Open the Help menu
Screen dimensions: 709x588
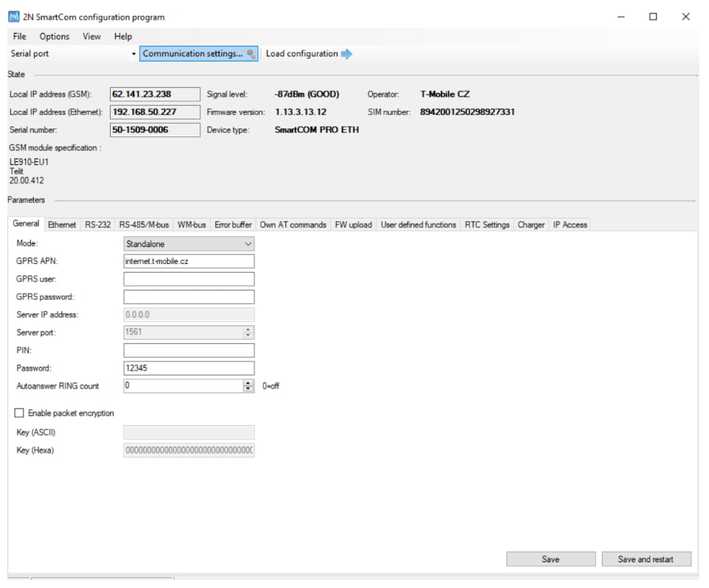coord(123,37)
